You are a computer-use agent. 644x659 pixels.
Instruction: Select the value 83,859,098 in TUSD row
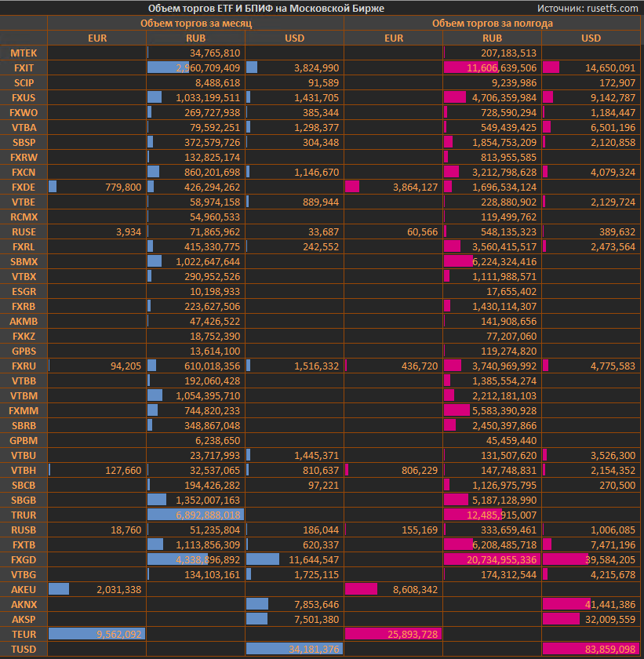[x=610, y=650]
